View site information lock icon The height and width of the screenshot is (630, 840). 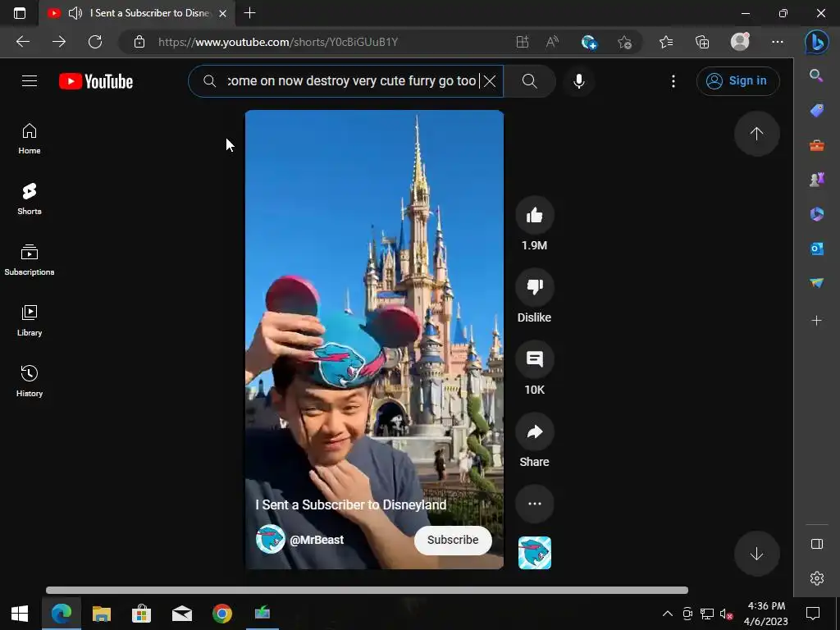pos(139,42)
